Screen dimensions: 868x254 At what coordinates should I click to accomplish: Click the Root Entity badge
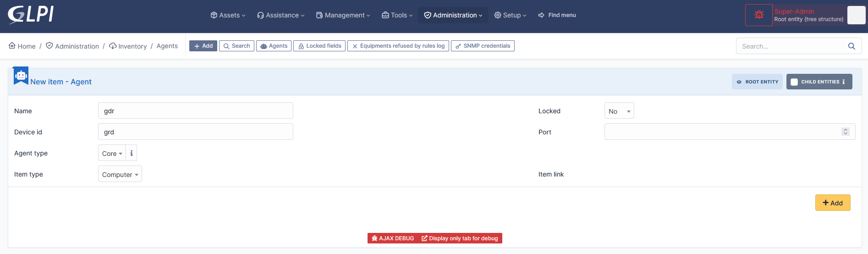(757, 82)
